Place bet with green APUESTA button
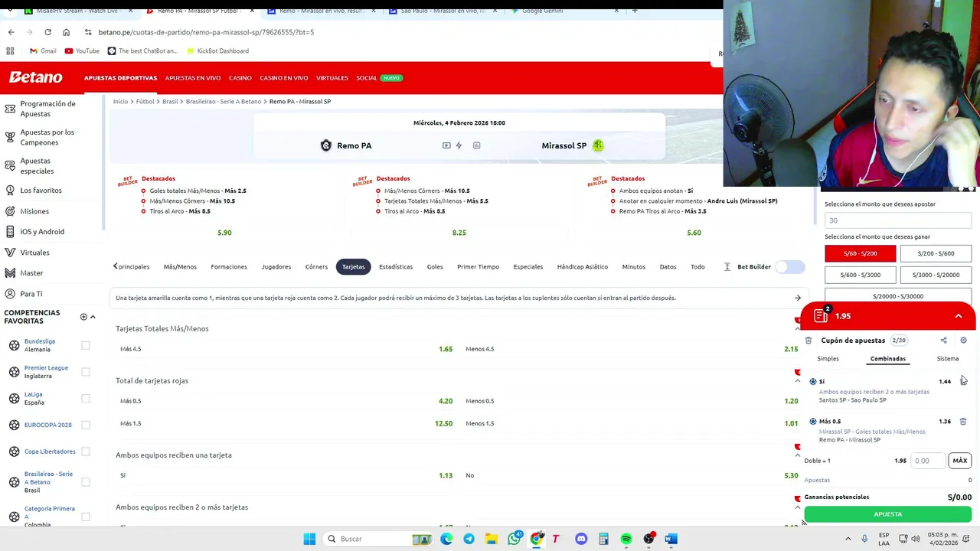This screenshot has height=551, width=980. pyautogui.click(x=887, y=514)
